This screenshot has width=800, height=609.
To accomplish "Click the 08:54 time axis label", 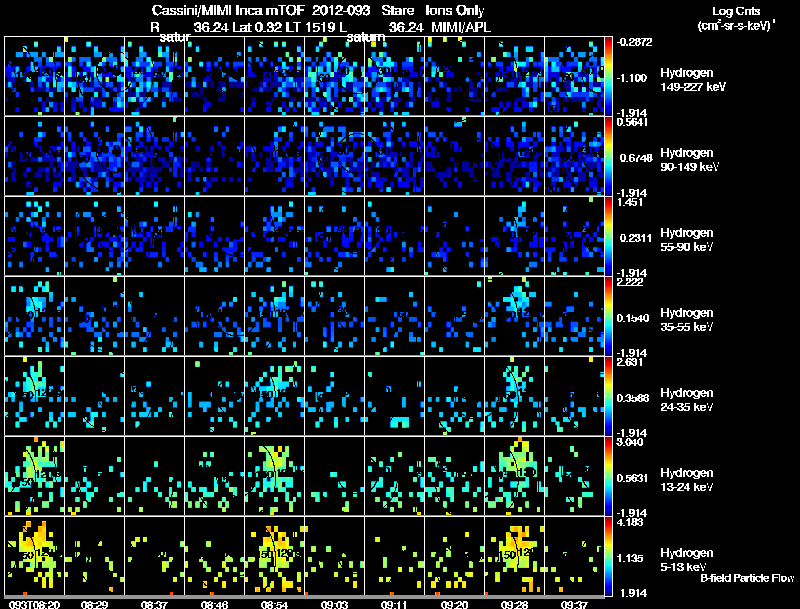I will [x=274, y=604].
